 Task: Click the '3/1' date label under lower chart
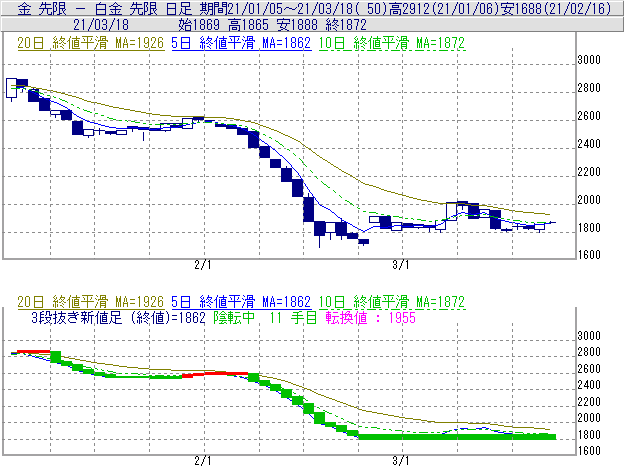pos(401,461)
